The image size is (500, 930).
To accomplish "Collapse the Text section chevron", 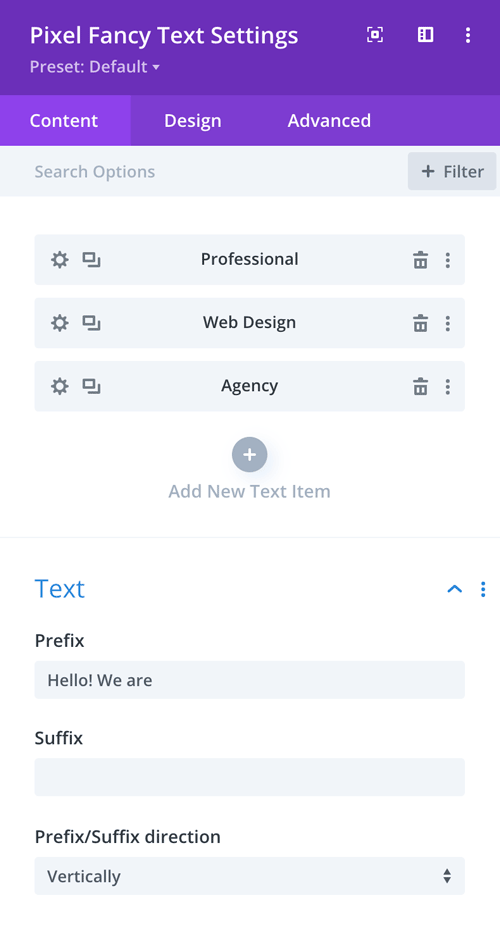I will click(x=455, y=589).
